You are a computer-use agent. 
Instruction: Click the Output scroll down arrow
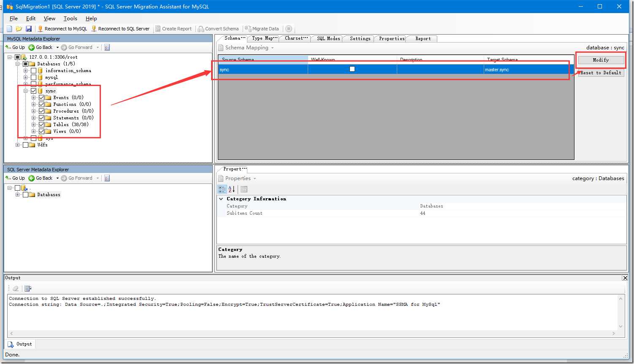pos(620,326)
